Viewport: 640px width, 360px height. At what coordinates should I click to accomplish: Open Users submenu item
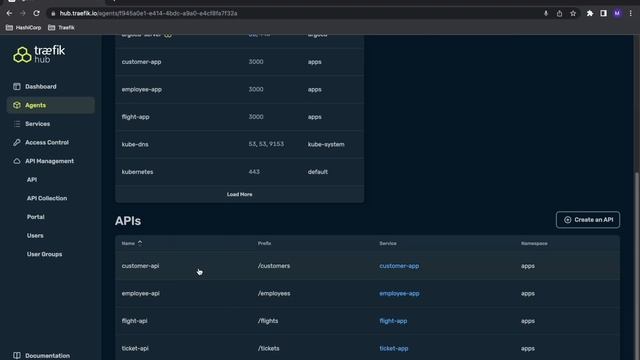tap(35, 236)
